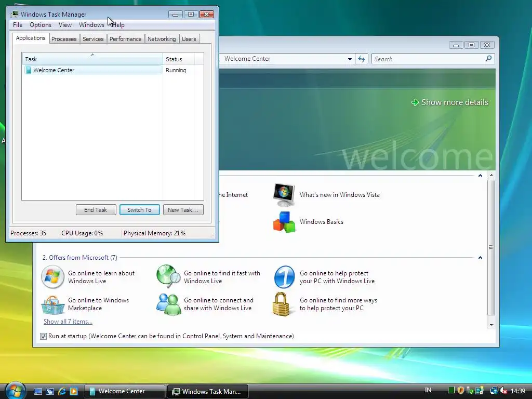Click Show more details link text
Viewport: 532px width, 399px height.
[x=455, y=102]
